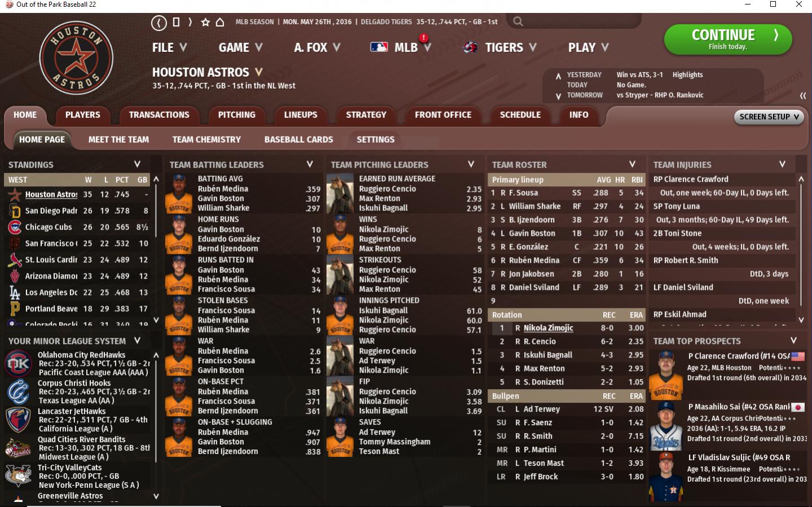Click the forward navigation arrow icon
This screenshot has height=507, width=812.
190,22
